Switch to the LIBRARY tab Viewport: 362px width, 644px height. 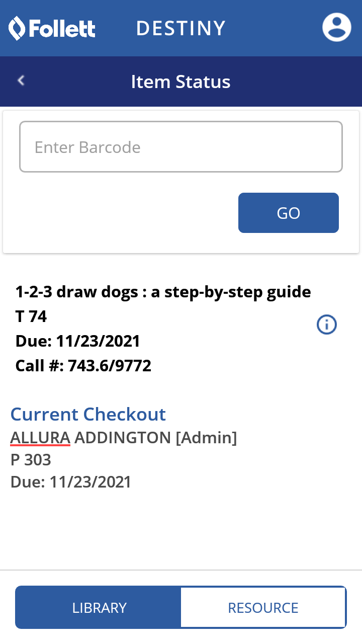[99, 607]
